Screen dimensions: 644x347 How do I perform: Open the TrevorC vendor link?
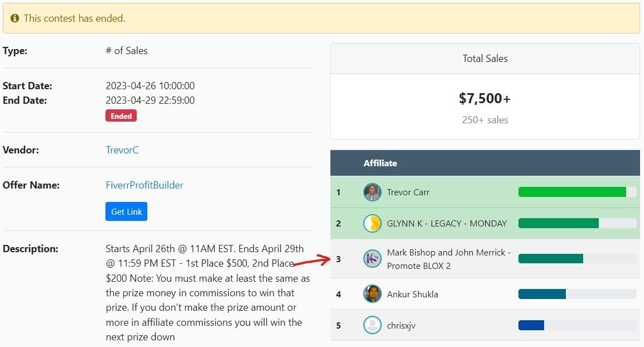pos(122,150)
